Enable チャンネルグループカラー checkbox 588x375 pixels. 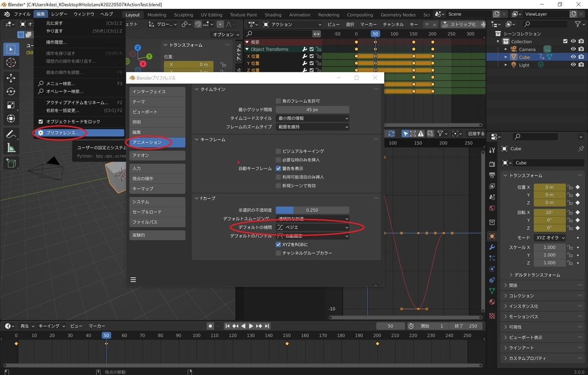[x=278, y=253]
